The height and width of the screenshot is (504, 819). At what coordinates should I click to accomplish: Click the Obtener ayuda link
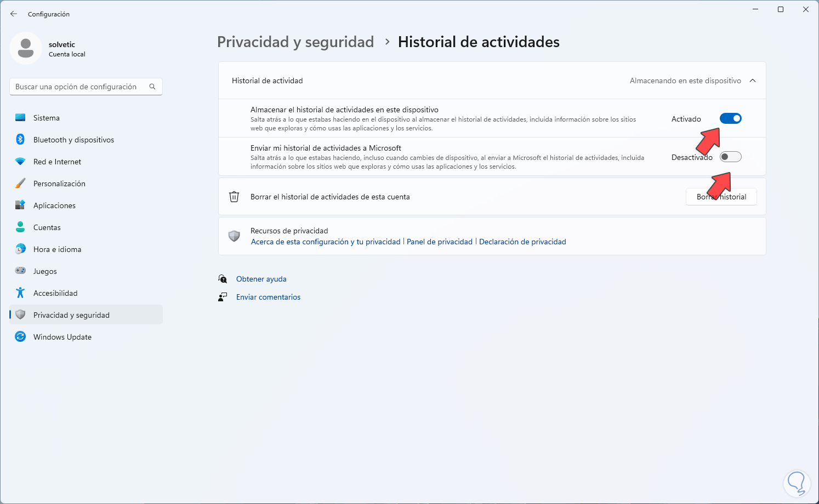(x=261, y=279)
